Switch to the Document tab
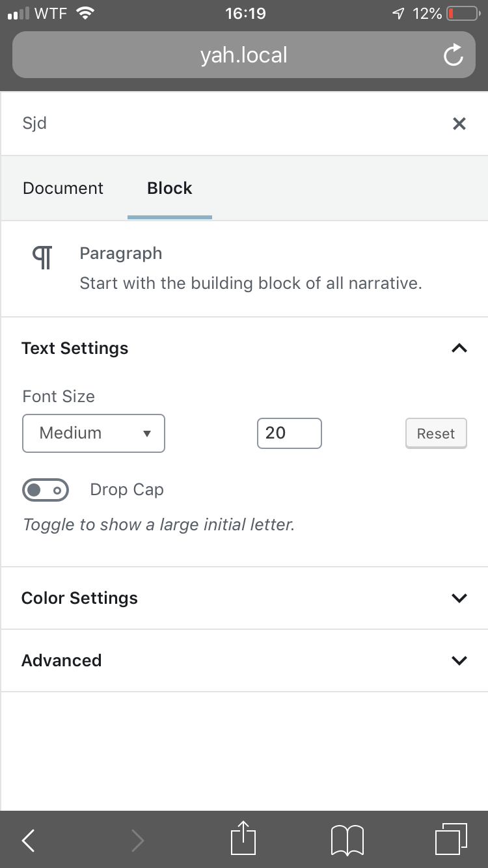488x868 pixels. (x=63, y=188)
